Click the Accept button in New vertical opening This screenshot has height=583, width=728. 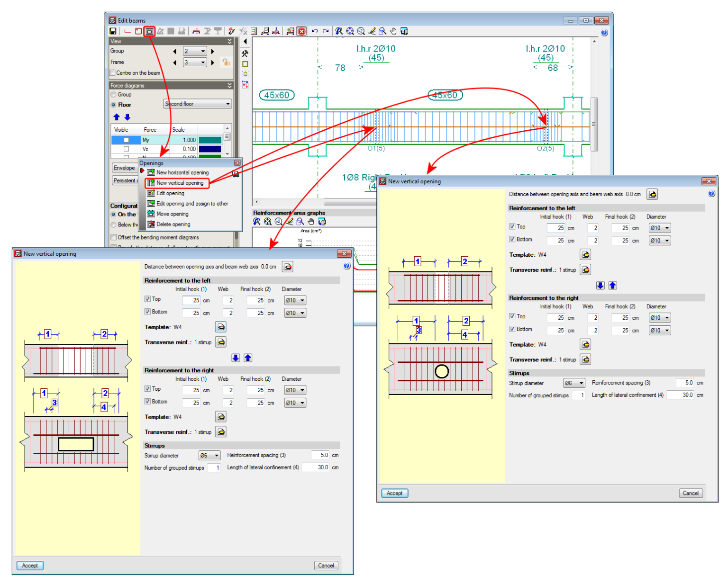[30, 565]
